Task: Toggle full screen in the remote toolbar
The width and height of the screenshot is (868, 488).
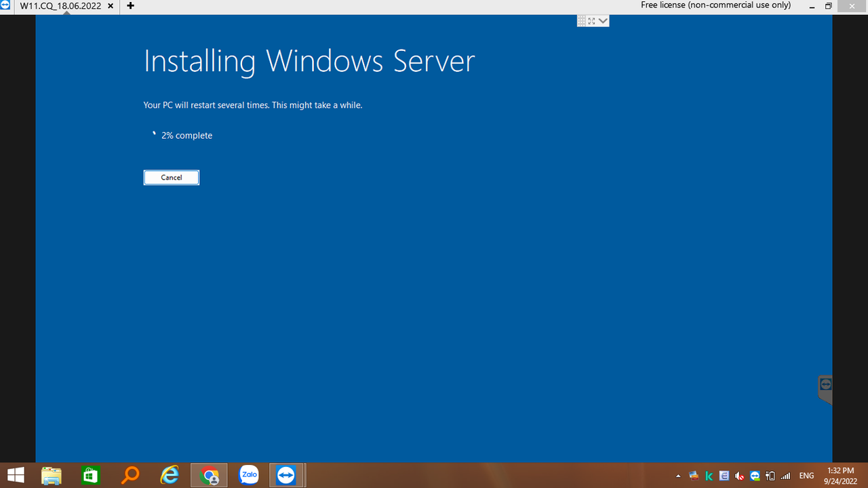Action: 592,21
